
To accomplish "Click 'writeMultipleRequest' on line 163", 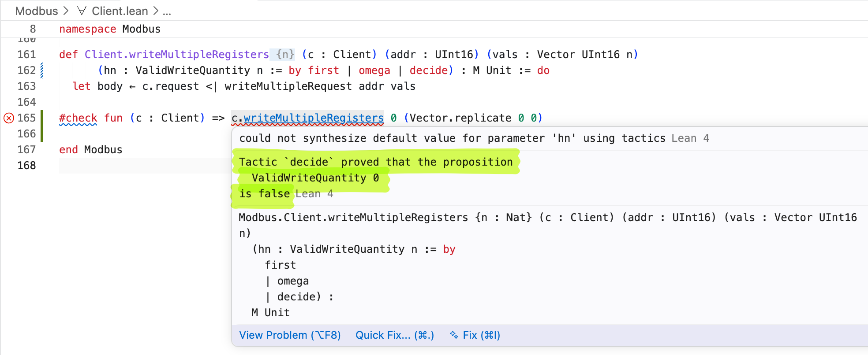I will (288, 86).
